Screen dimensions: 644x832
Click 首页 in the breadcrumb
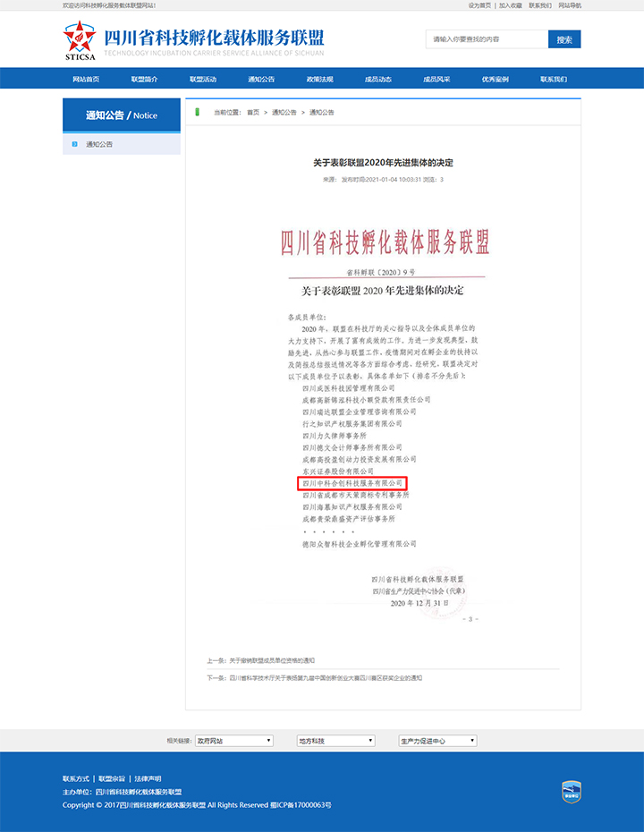click(253, 113)
